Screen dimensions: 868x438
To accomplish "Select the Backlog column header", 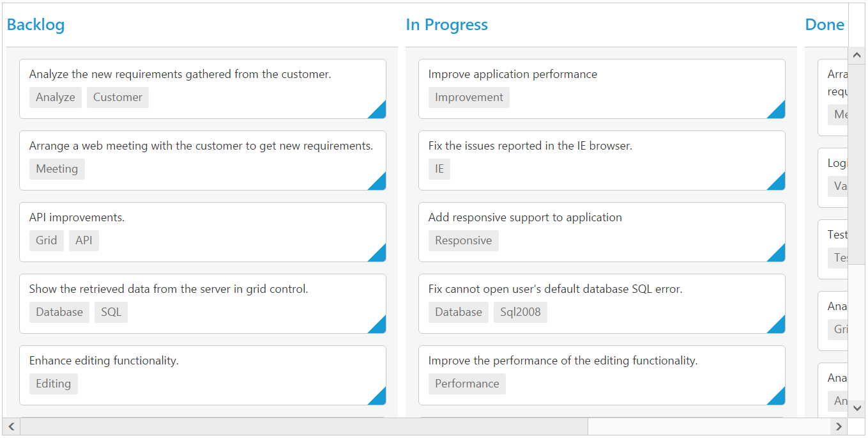I will [36, 25].
